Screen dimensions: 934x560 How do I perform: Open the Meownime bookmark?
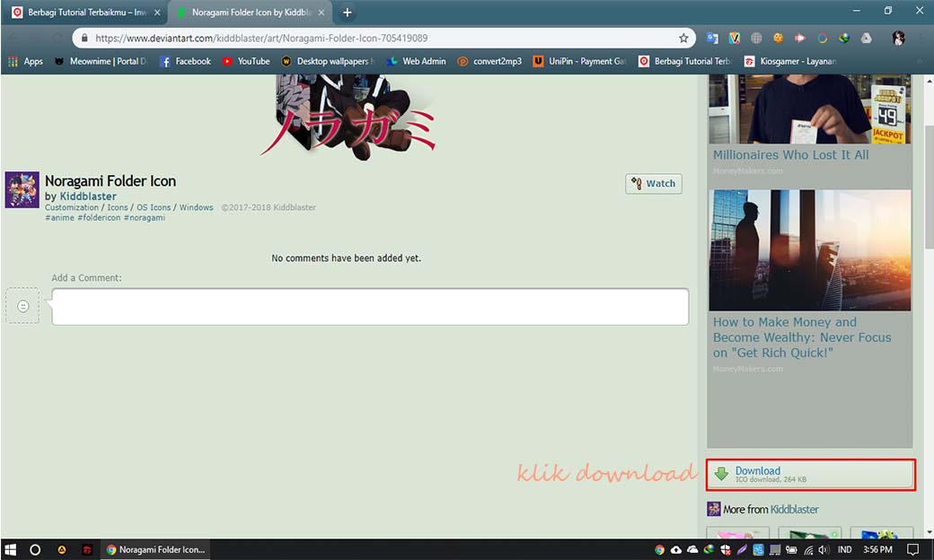point(101,61)
